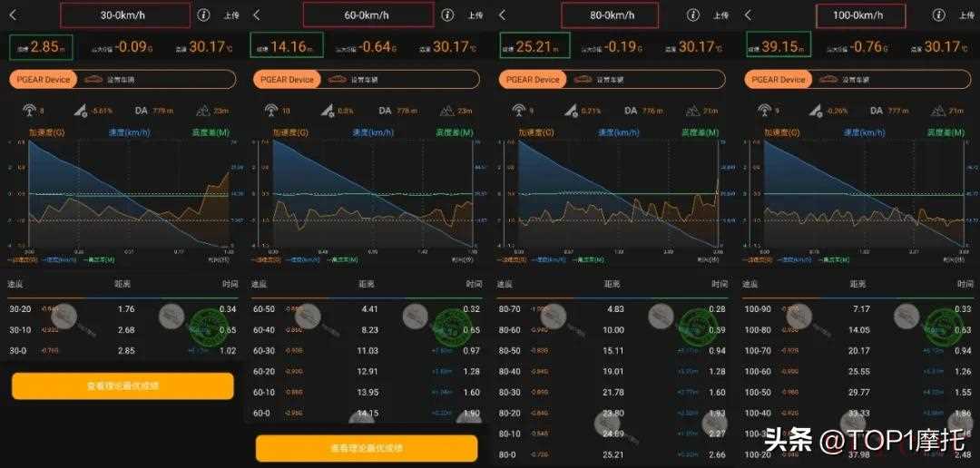Tap GPS satellite icon in 60-0km/h panel
The width and height of the screenshot is (980, 468).
[271, 111]
